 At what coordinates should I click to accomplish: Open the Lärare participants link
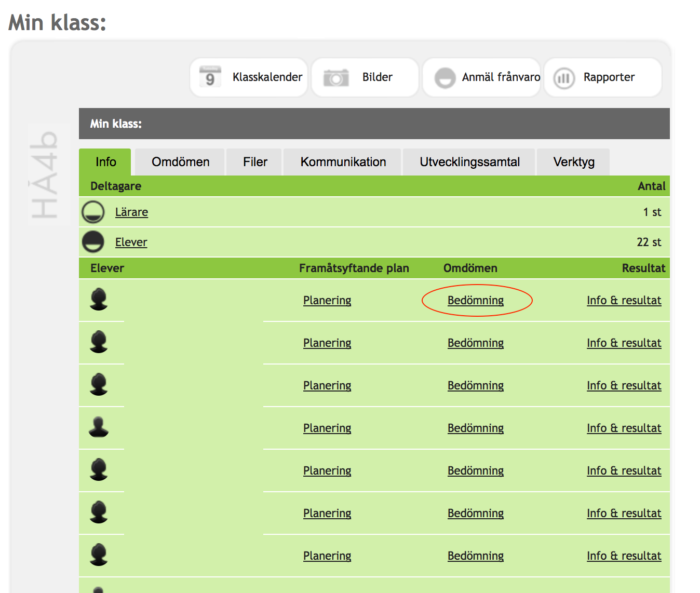click(131, 212)
